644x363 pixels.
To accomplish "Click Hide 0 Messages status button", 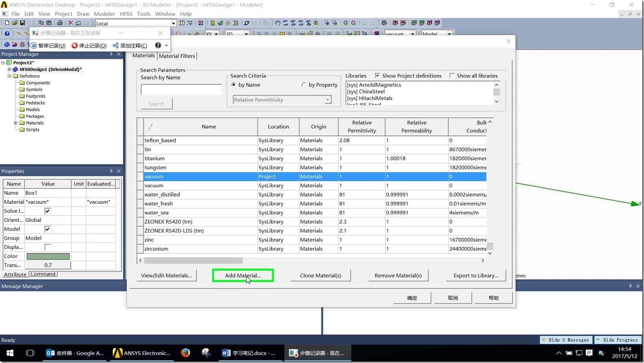I will coord(567,340).
